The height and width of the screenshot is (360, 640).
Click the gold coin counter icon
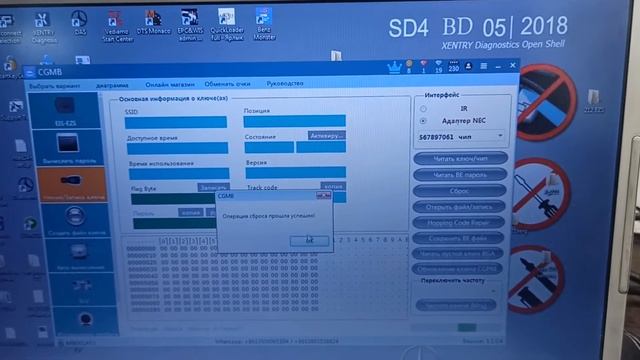pos(409,67)
